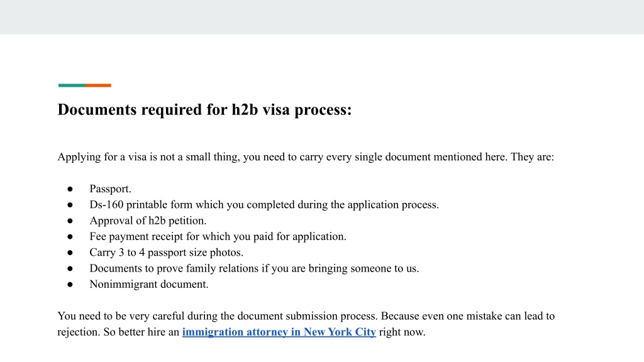The image size is (644, 362).
Task: Click the gray header band at the top
Action: tap(322, 17)
